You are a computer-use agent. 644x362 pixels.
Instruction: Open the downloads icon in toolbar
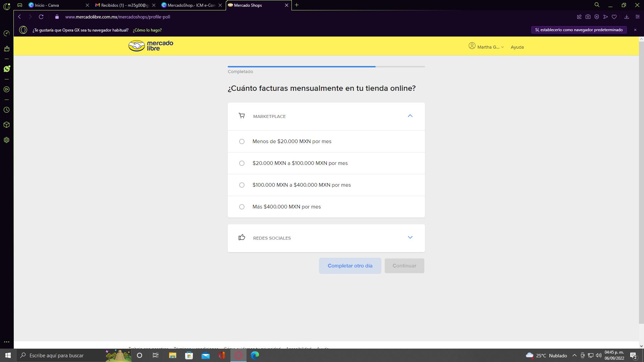click(x=626, y=17)
